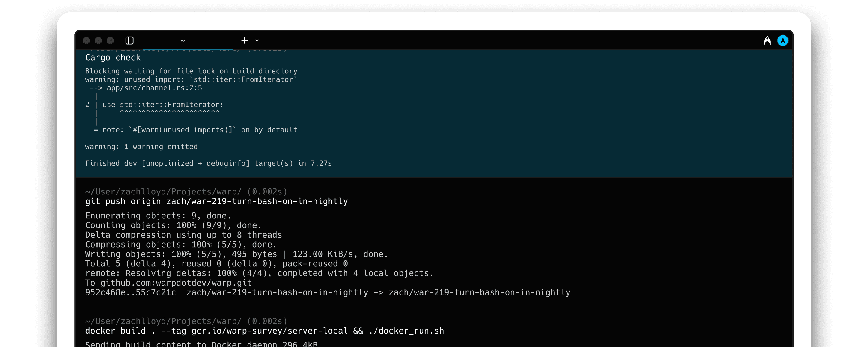Image resolution: width=868 pixels, height=347 pixels.
Task: Select the tab labeled ~
Action: pyautogui.click(x=183, y=40)
